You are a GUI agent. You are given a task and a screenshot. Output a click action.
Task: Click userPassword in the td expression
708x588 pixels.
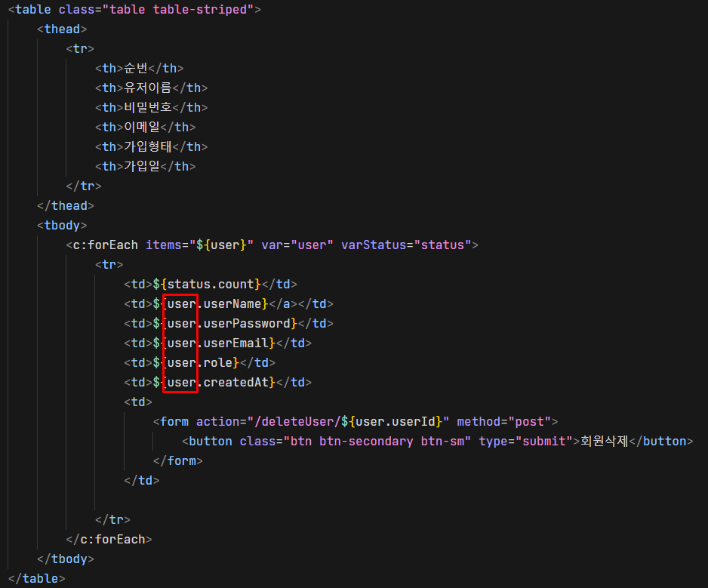(x=247, y=324)
